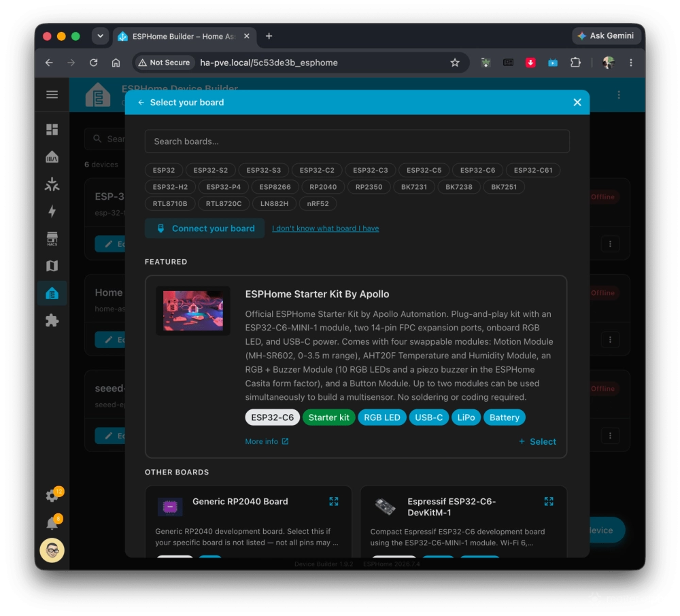The image size is (680, 616).
Task: Go to browser home page icon
Action: coord(116,63)
